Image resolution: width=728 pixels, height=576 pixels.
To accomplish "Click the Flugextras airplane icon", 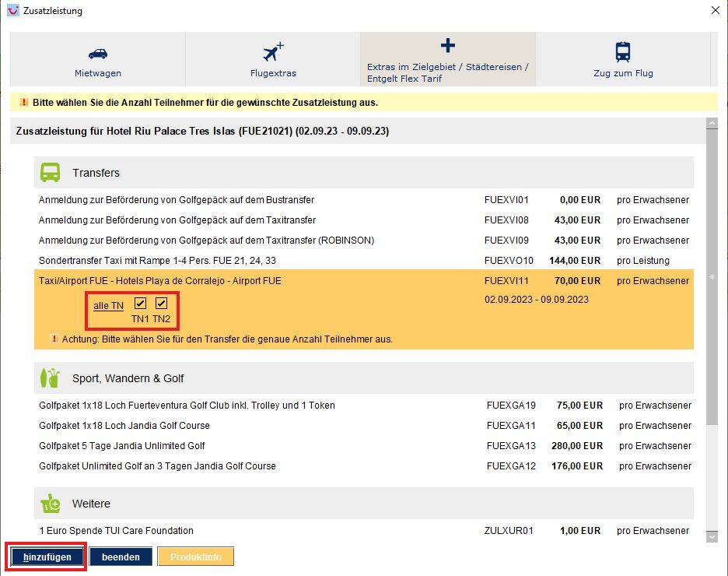I will [x=273, y=52].
